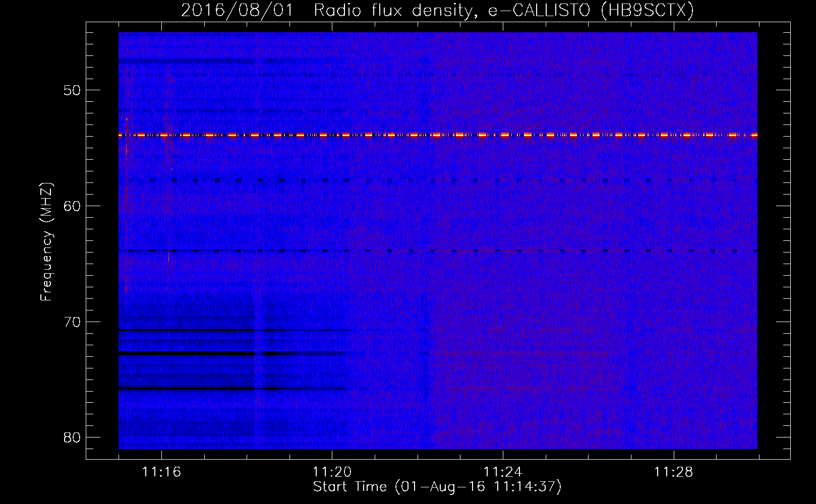Screen dimensions: 816x504
Task: Click the 60 frequency tick label
Action: pos(72,206)
